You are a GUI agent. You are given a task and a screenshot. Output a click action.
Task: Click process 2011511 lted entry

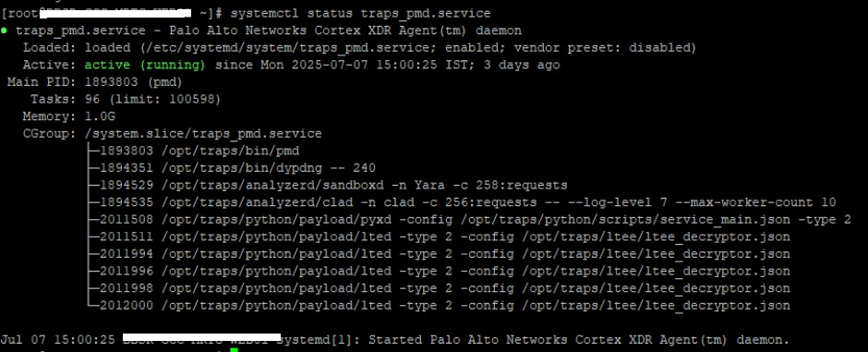[445, 237]
